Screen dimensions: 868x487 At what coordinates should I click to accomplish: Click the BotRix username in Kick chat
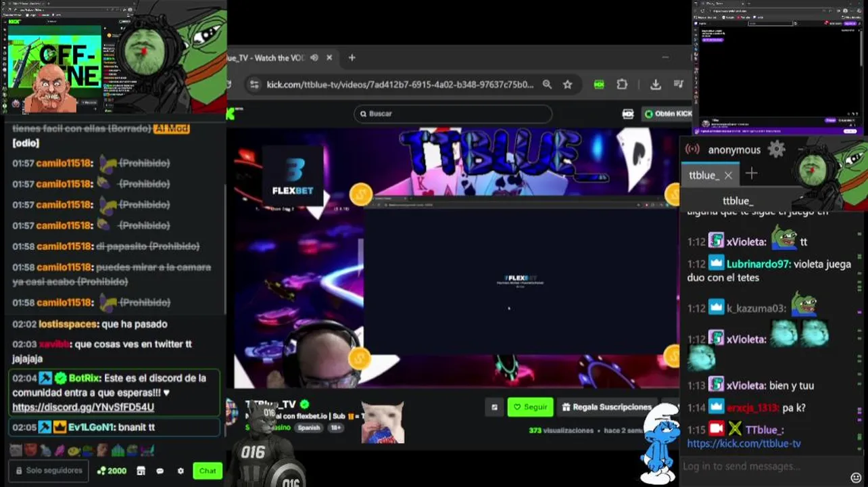click(85, 378)
